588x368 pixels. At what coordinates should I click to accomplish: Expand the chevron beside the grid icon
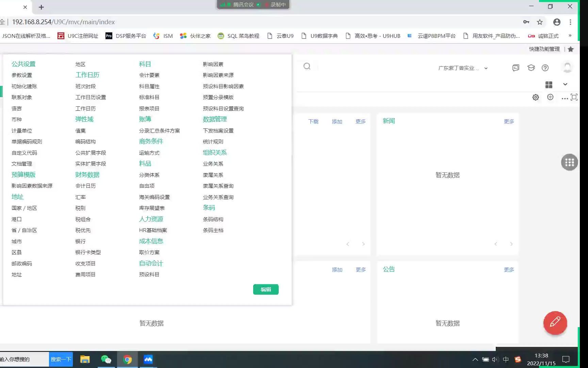pyautogui.click(x=565, y=85)
